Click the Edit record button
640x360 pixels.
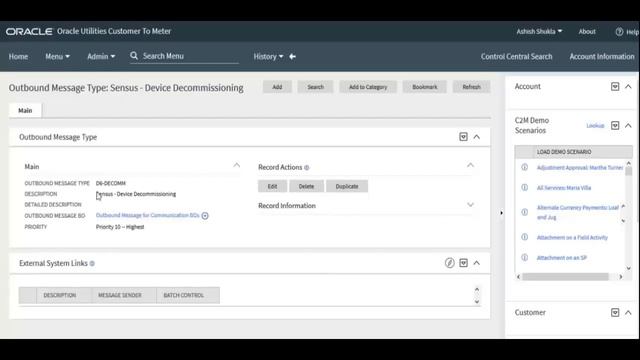272,186
